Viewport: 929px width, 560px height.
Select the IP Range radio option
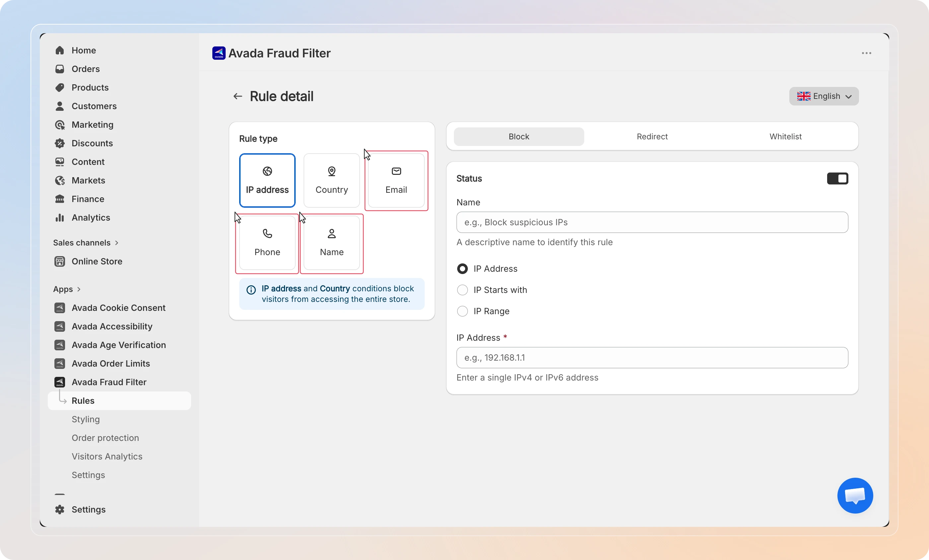[462, 311]
